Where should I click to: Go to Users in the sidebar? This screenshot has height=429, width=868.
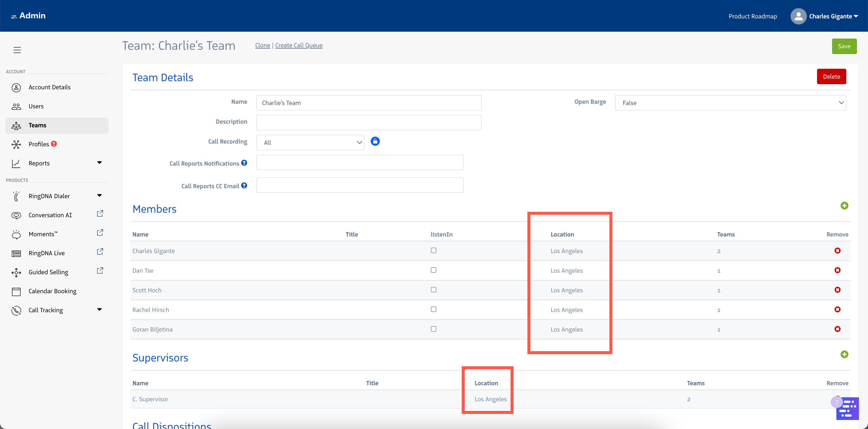coord(36,106)
